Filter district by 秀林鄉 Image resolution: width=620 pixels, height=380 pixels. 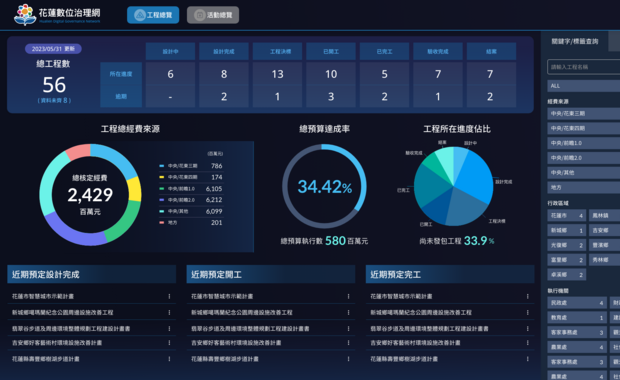click(605, 260)
